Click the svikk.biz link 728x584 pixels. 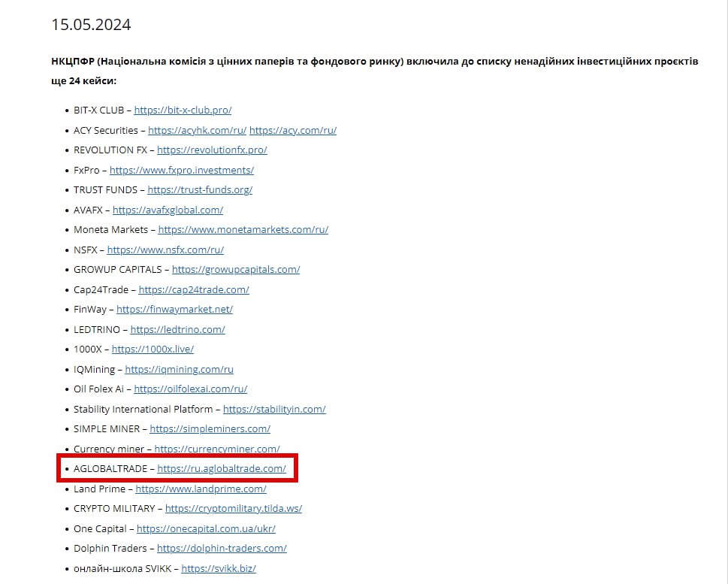219,568
